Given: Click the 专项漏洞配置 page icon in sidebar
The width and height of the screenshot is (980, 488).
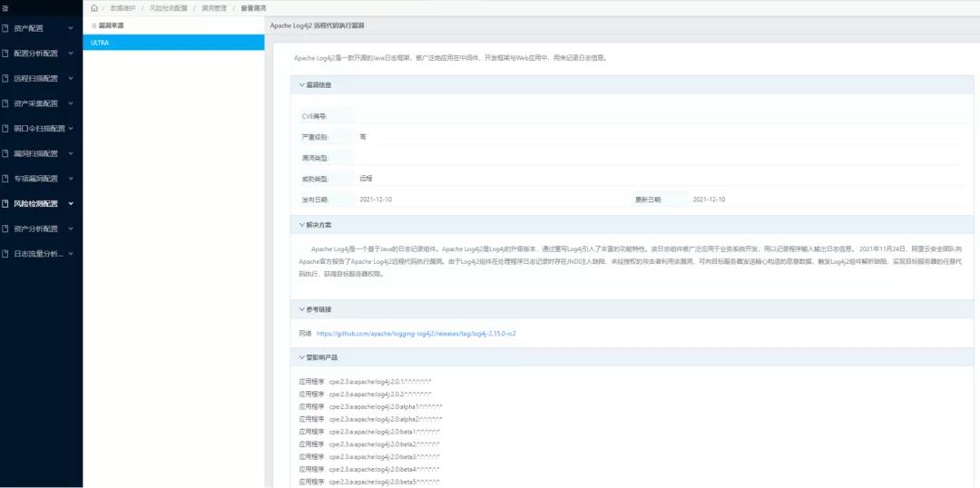Looking at the screenshot, I should [x=5, y=179].
